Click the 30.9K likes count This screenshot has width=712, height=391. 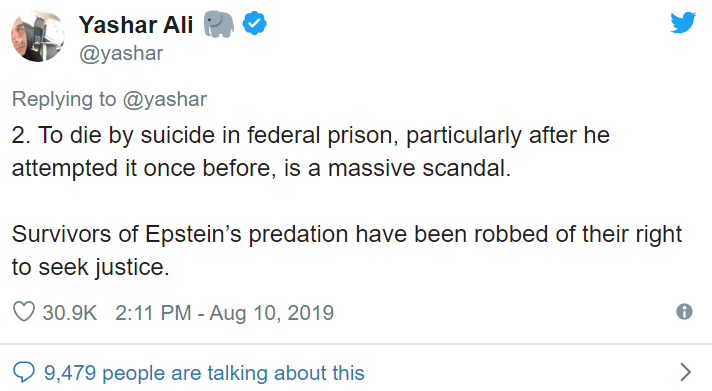70,313
